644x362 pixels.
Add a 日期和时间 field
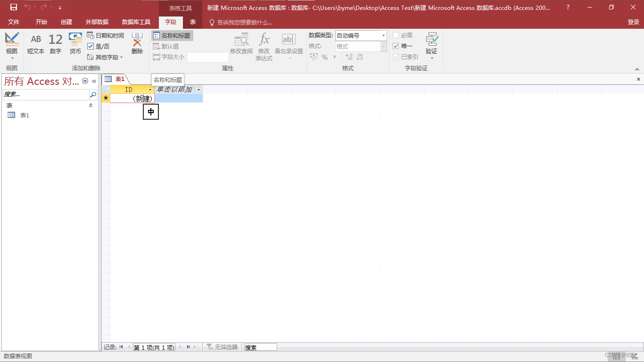[x=106, y=36]
